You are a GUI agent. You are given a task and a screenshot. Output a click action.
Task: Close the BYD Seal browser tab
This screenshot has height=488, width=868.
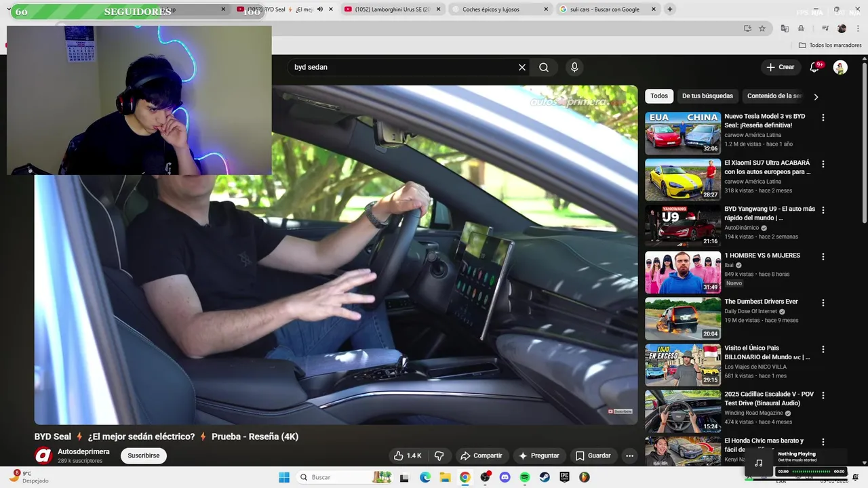(331, 9)
